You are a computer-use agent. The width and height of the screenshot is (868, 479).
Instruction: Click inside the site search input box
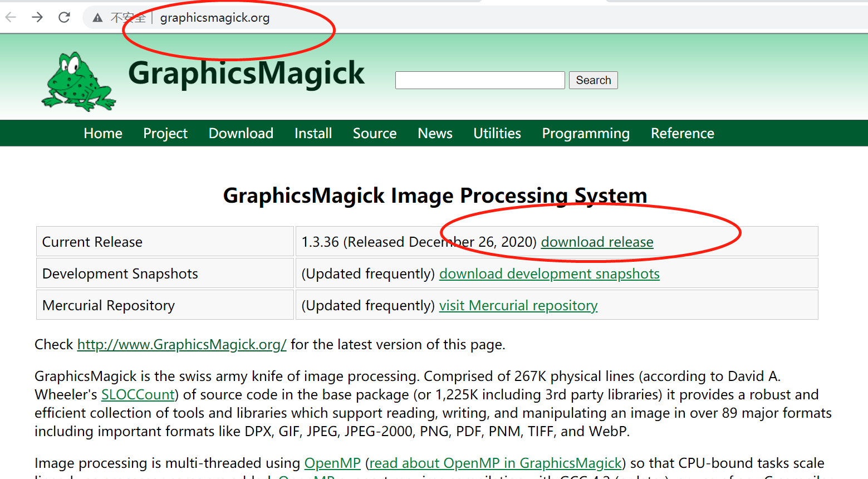(479, 80)
